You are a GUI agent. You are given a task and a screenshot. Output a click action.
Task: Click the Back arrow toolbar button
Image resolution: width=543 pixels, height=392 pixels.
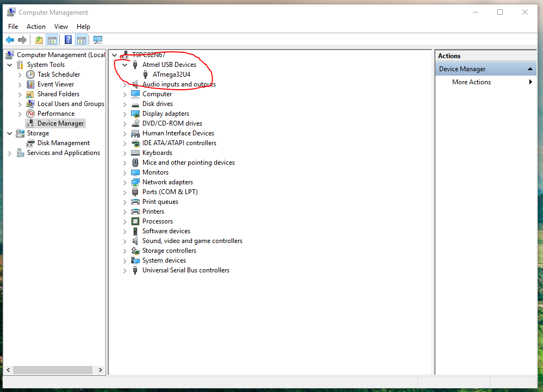[10, 40]
